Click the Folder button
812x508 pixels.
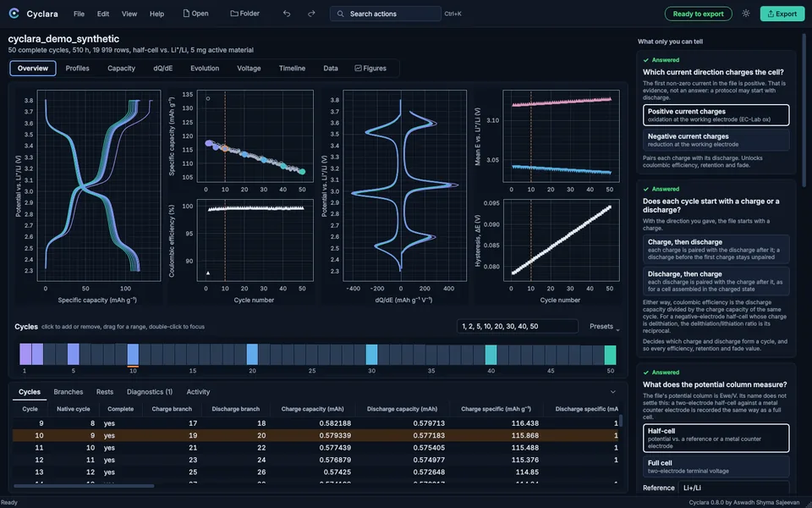(x=245, y=14)
